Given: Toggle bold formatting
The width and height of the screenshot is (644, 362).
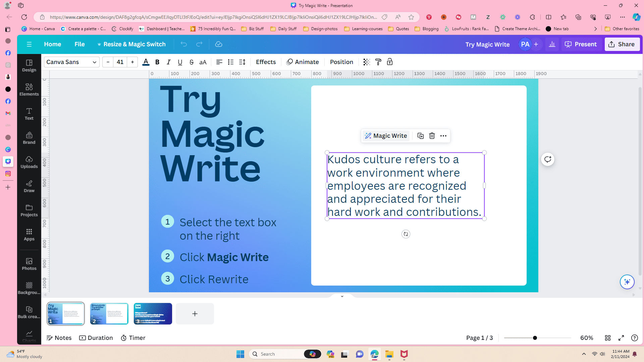Looking at the screenshot, I should click(x=157, y=62).
